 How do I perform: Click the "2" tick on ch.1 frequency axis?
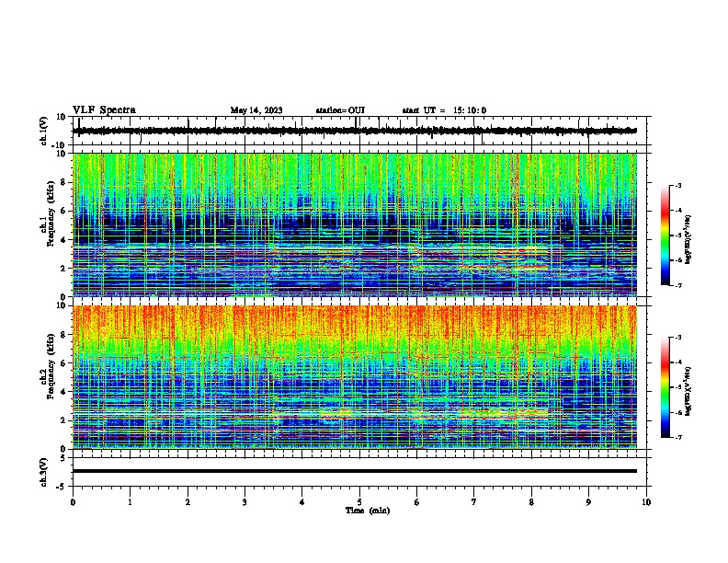click(63, 269)
